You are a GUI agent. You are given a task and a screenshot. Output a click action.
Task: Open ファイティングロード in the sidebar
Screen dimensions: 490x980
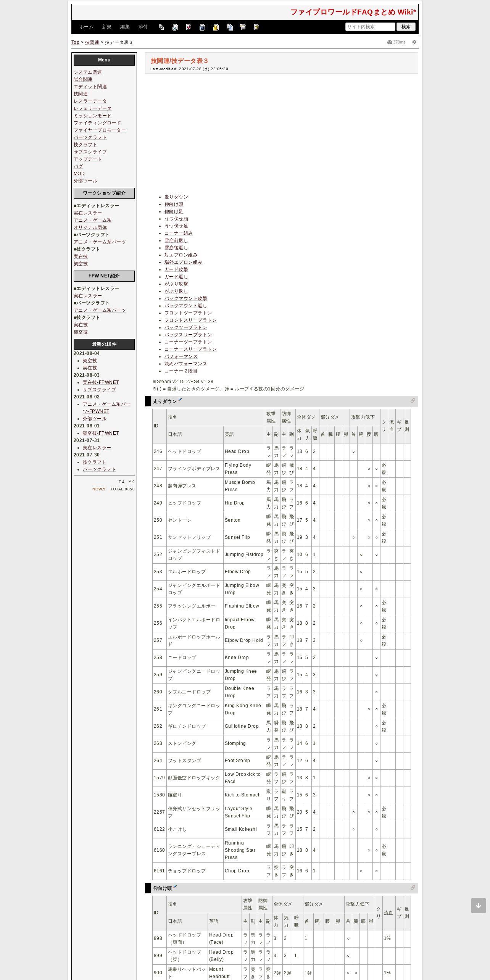click(97, 123)
